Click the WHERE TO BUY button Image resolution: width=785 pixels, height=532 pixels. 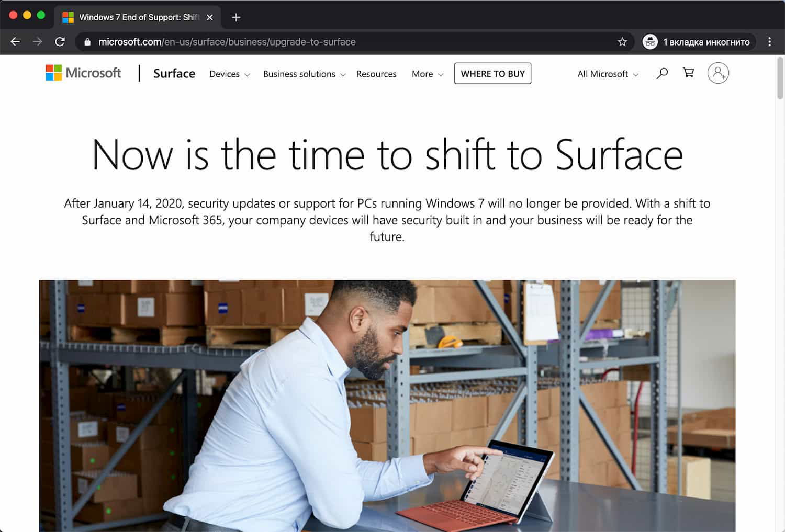(493, 73)
